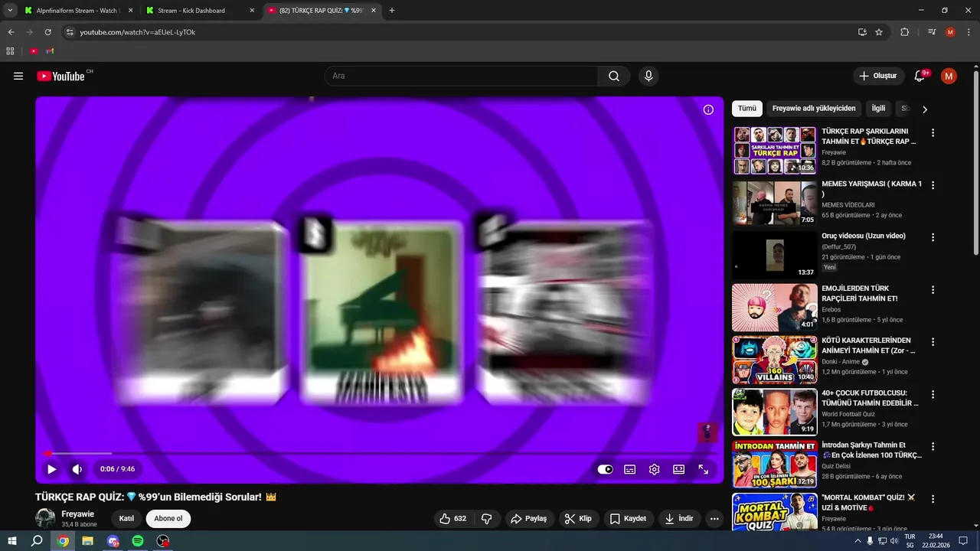Open the MORTAL KOMBAT QUIZ thumbnail
Screen dimensions: 980x551
tap(775, 511)
